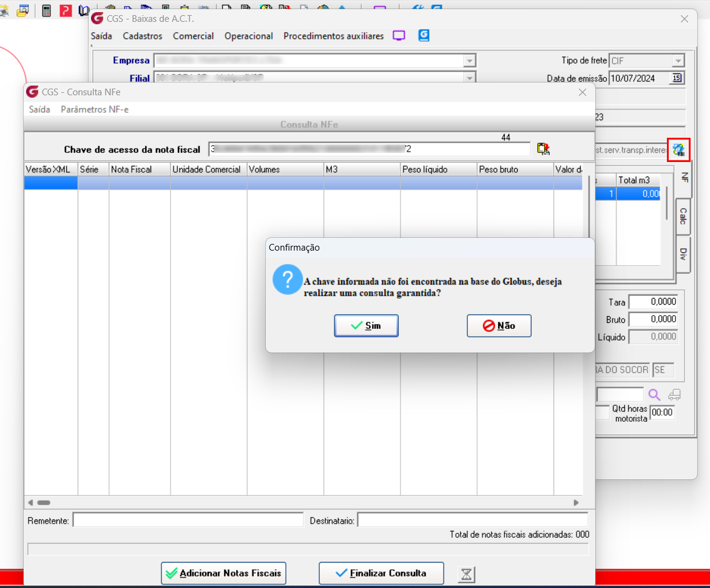The width and height of the screenshot is (710, 588).
Task: Click the folder search icon in top toolbar
Action: pos(22,10)
